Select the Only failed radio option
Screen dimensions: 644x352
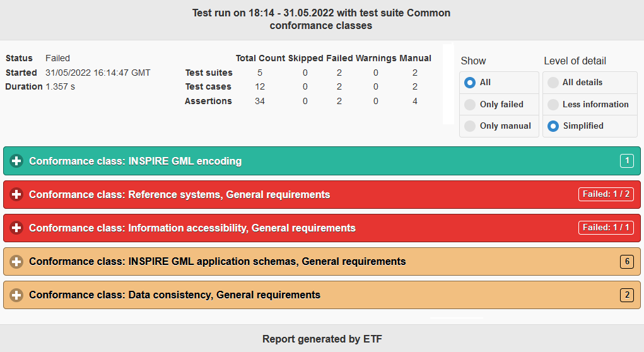(x=499, y=104)
